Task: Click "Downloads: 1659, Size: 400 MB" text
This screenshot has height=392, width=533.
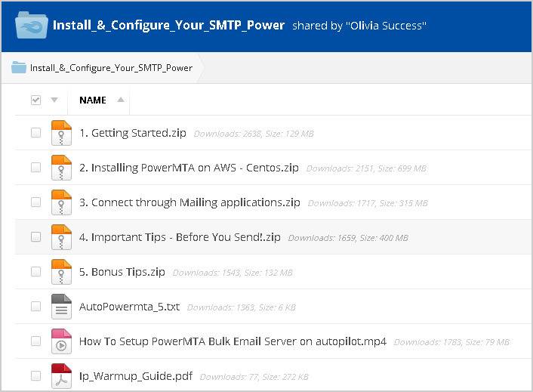Action: (348, 238)
